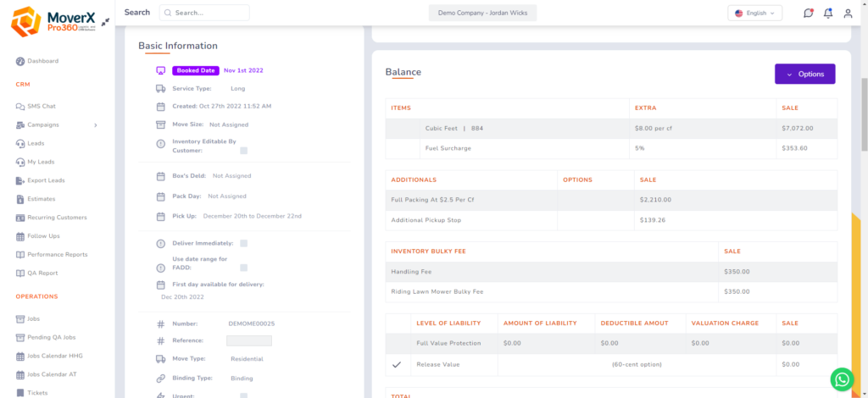Open the notifications bell icon
Screen dimensions: 868x398
tap(828, 14)
